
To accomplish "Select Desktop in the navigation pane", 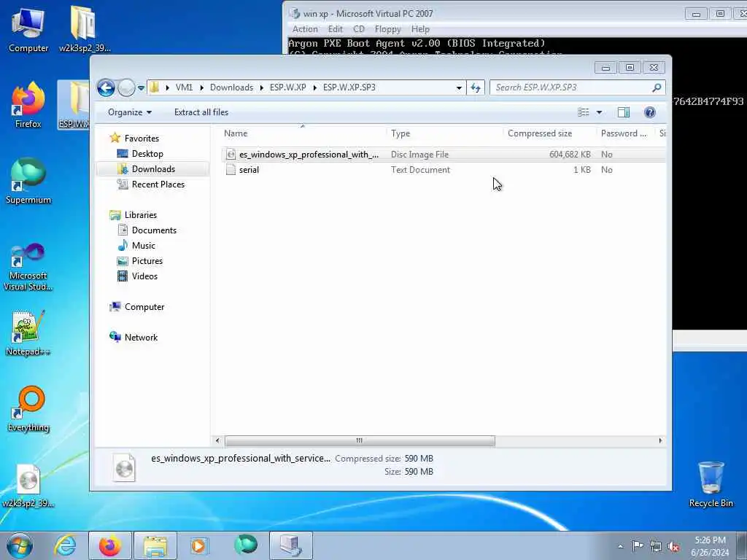I will click(147, 154).
